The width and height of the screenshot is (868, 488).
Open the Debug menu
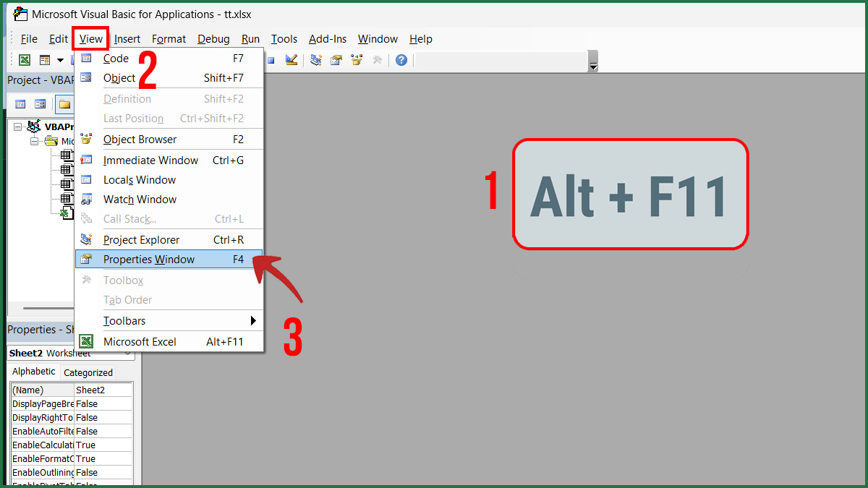213,38
